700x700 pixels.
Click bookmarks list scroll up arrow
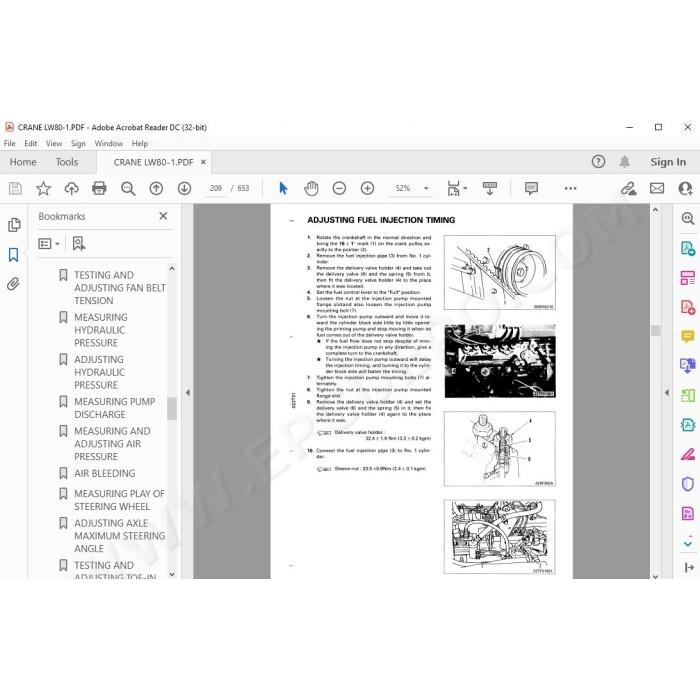pyautogui.click(x=172, y=269)
